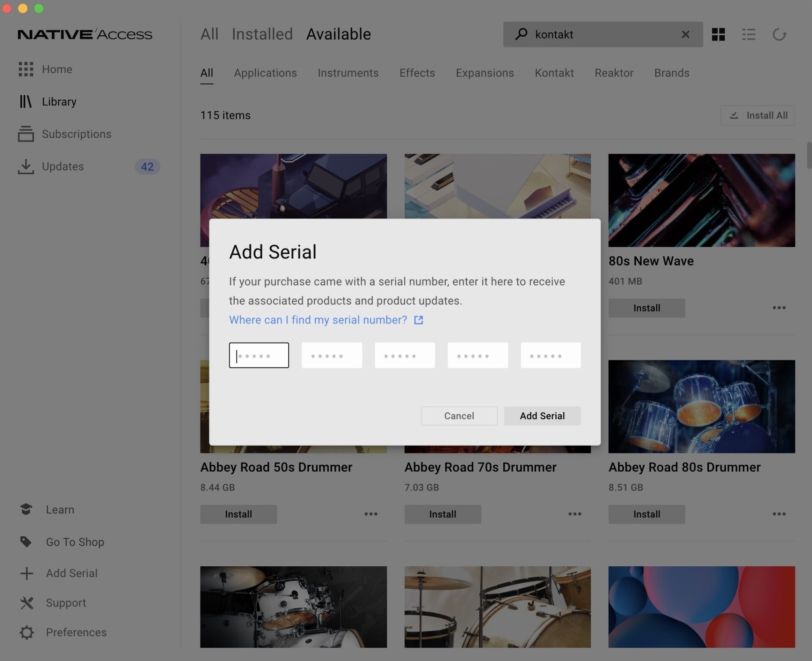Switch to list view layout
The height and width of the screenshot is (661, 812).
(x=749, y=34)
